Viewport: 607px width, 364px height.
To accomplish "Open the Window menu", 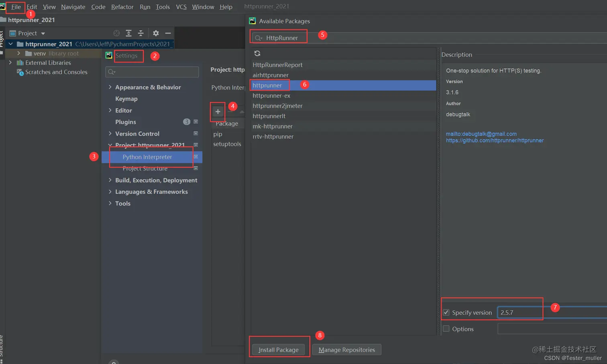I will (203, 7).
